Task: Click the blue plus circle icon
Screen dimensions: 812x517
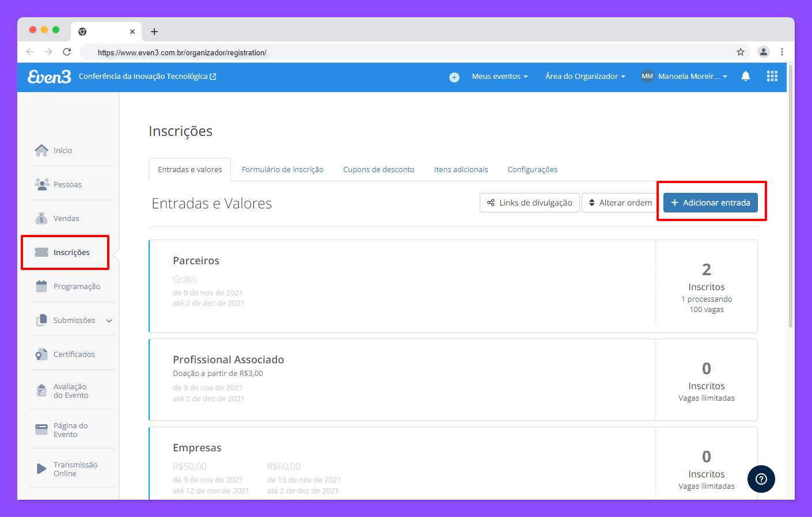Action: pos(454,77)
